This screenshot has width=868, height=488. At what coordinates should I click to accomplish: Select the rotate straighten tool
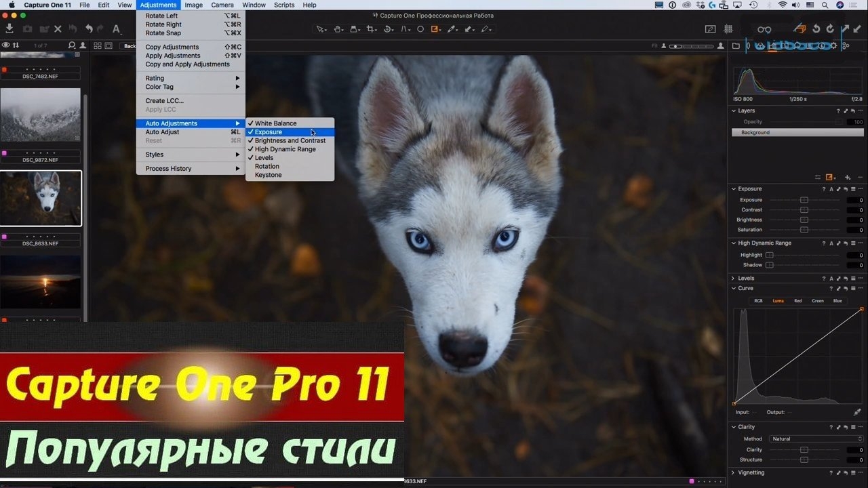389,29
